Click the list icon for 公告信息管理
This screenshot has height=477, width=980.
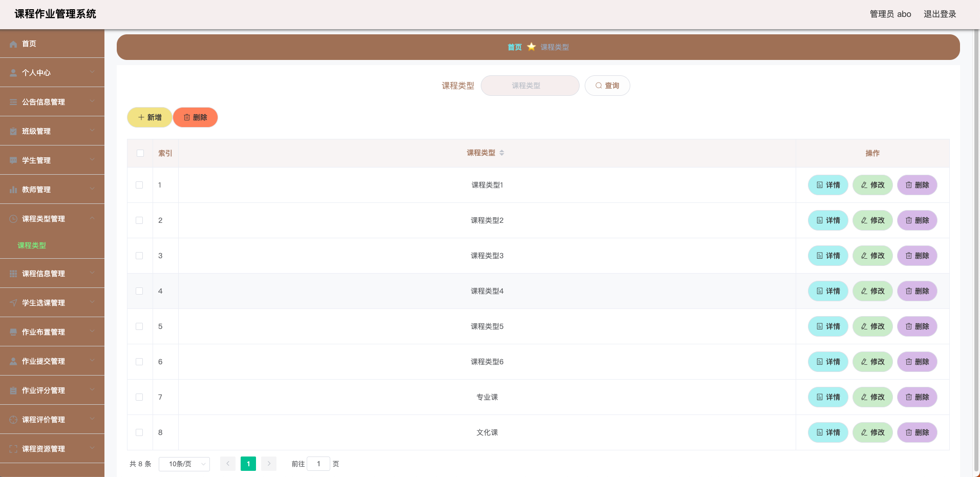[x=13, y=102]
